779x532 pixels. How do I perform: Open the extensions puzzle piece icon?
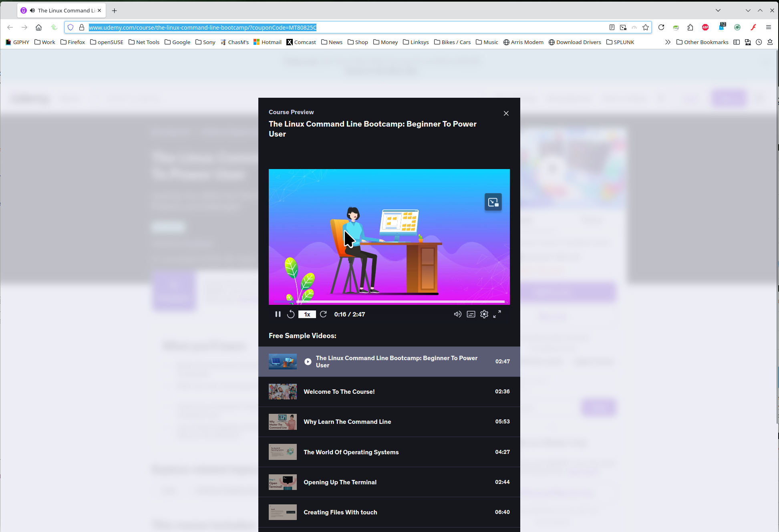(x=690, y=27)
